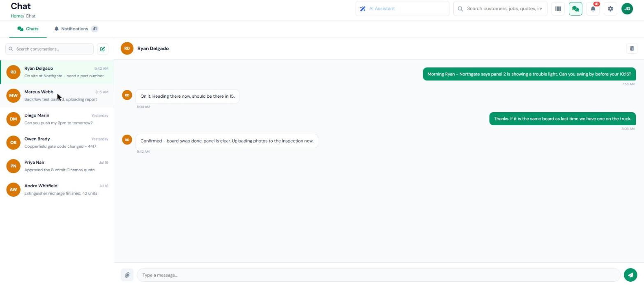Click 'Backflow test passed' preview text
This screenshot has width=644, height=287.
61,99
